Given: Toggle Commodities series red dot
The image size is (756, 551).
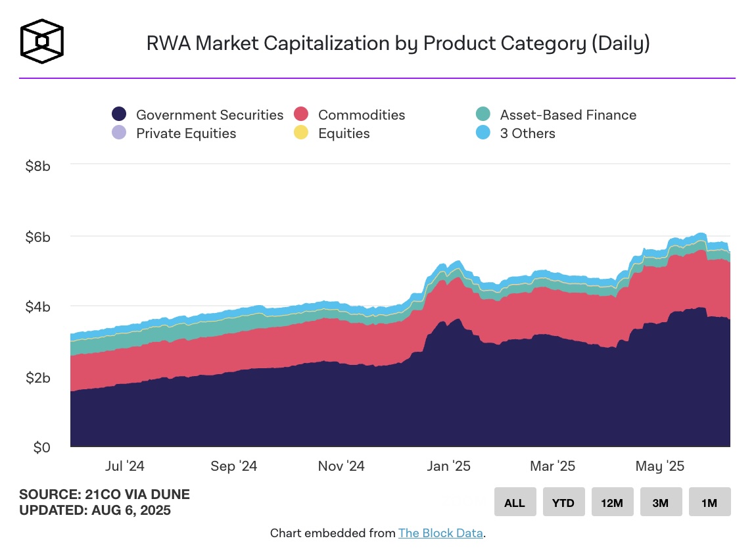Looking at the screenshot, I should pyautogui.click(x=301, y=114).
